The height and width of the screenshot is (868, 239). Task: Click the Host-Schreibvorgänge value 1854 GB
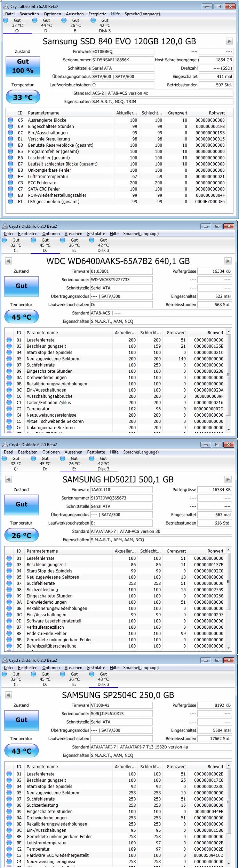tap(216, 60)
